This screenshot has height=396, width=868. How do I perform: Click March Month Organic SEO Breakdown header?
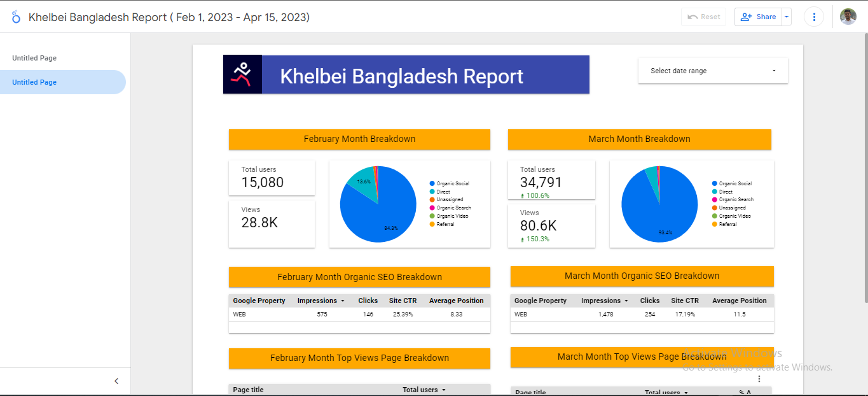pos(642,276)
